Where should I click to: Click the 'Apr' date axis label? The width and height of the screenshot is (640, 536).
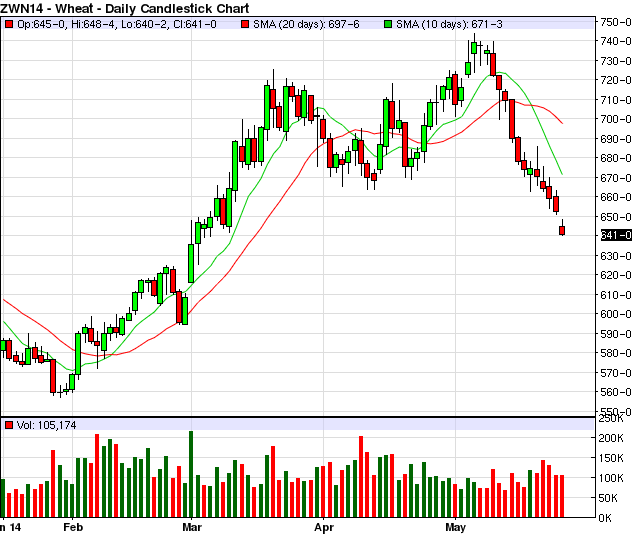coord(324,528)
